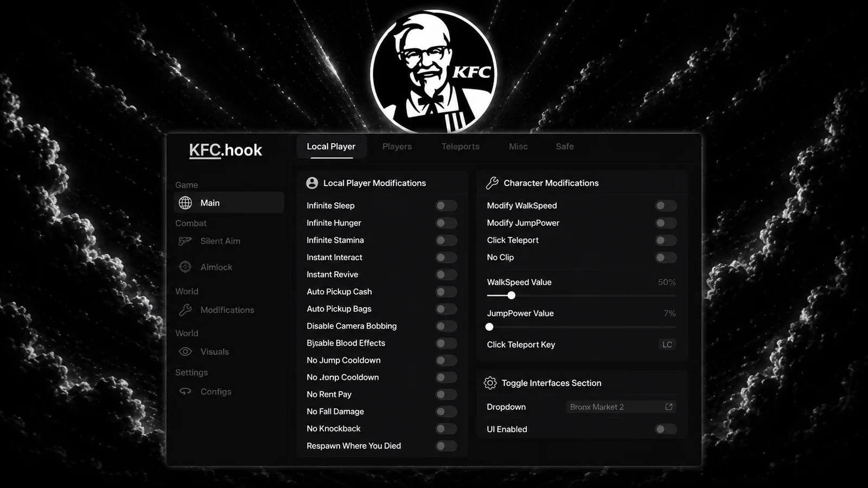This screenshot has height=488, width=868.
Task: Click the JumpPower Value slider handle
Action: pyautogui.click(x=489, y=327)
